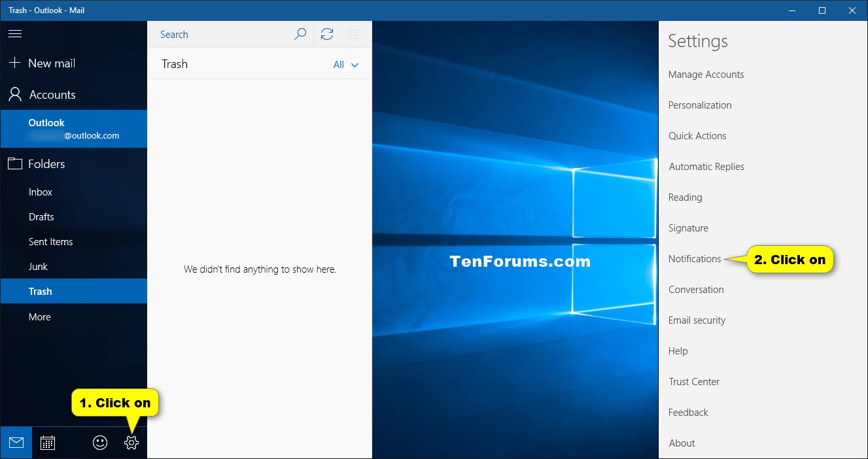Show more folders via the More item

(39, 316)
